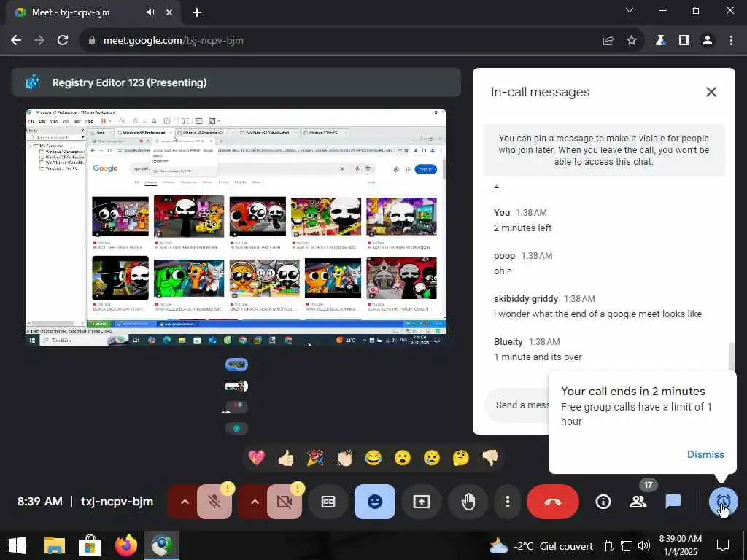Click skibiddy griddy's message about google meet end
Viewport: 747px width, 560px height.
tap(597, 314)
